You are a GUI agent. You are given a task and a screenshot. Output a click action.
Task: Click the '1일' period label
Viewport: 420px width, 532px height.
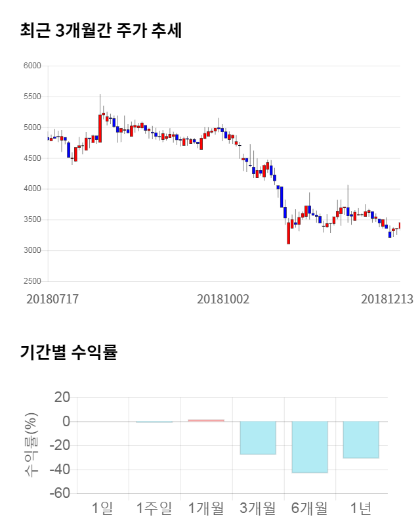click(x=102, y=507)
